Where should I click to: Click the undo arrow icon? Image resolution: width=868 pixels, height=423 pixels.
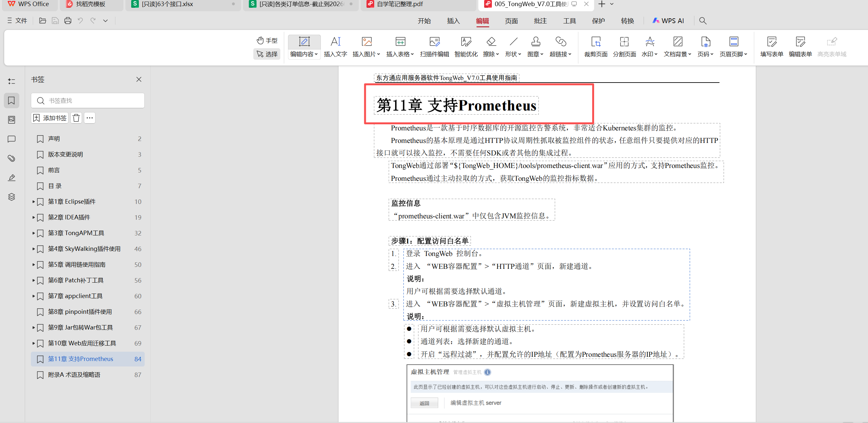tap(80, 21)
